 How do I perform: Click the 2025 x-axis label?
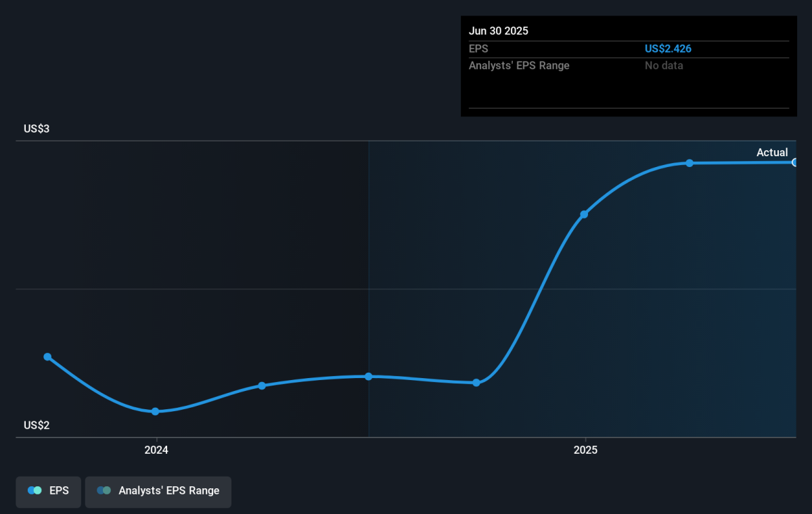point(585,450)
